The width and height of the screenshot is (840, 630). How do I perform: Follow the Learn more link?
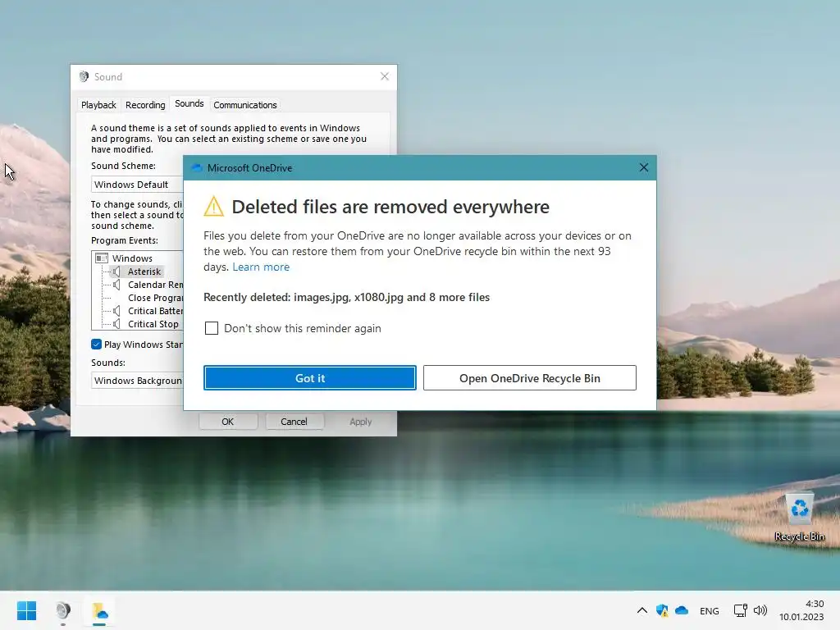pyautogui.click(x=261, y=267)
